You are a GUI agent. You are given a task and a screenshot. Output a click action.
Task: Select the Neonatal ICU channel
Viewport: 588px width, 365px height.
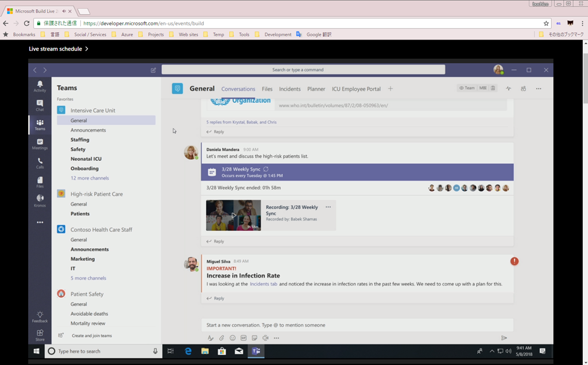86,159
